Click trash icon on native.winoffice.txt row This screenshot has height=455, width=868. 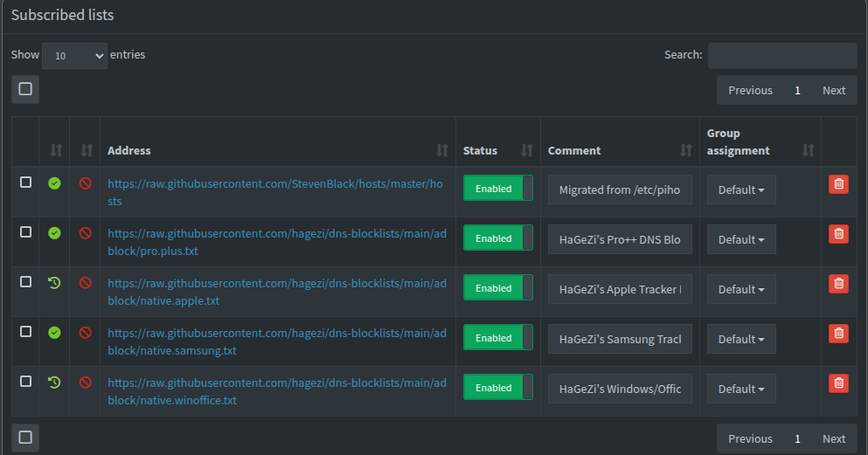(838, 383)
